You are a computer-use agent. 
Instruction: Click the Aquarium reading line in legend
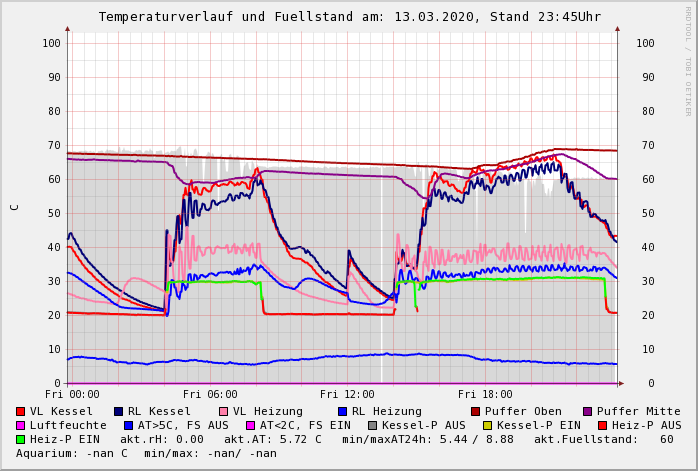(x=146, y=454)
